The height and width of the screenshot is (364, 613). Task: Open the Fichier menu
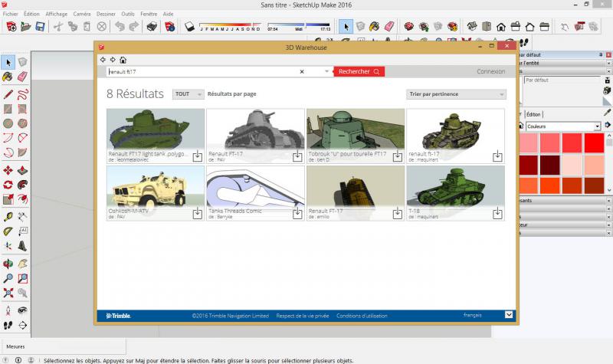point(11,14)
